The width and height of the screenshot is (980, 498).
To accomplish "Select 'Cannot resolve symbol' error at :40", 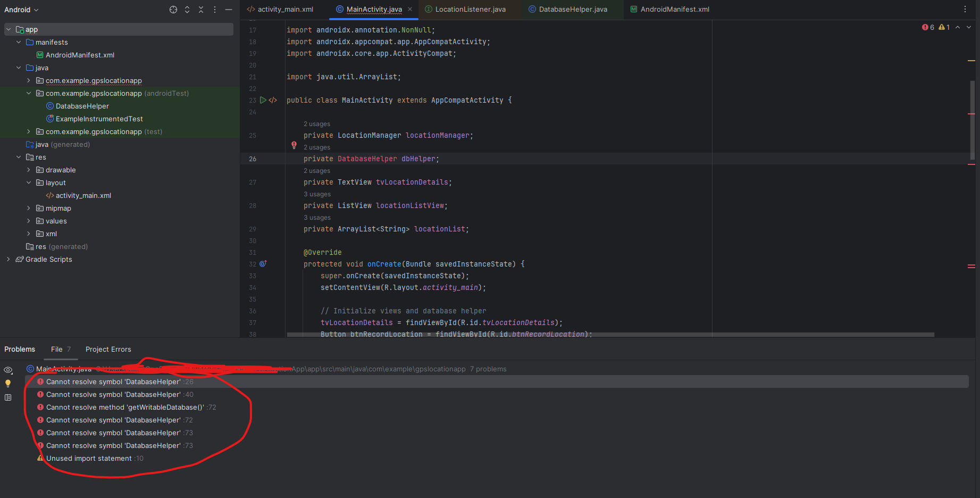I will 497,394.
